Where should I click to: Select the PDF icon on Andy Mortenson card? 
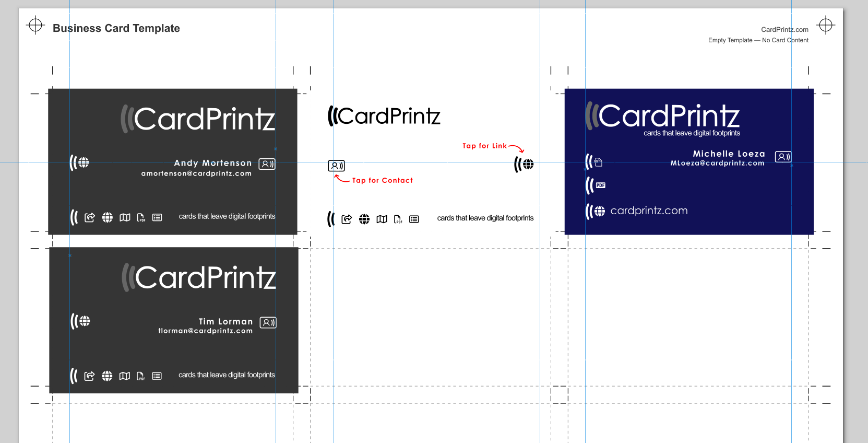141,217
